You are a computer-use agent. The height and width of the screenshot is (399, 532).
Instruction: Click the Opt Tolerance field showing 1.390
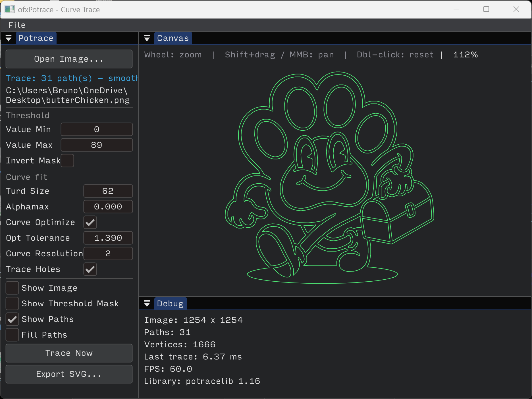point(108,238)
